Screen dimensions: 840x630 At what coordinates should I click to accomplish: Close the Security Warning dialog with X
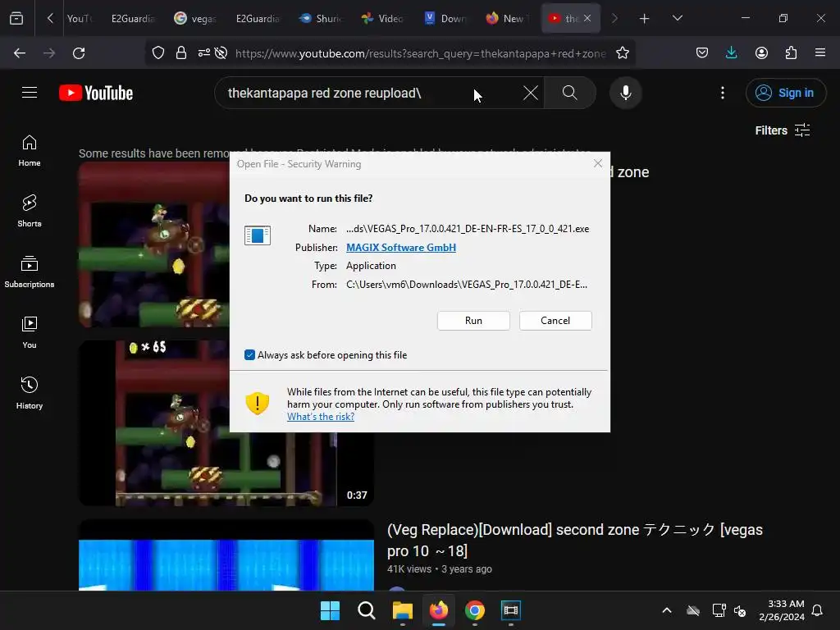[x=598, y=163]
